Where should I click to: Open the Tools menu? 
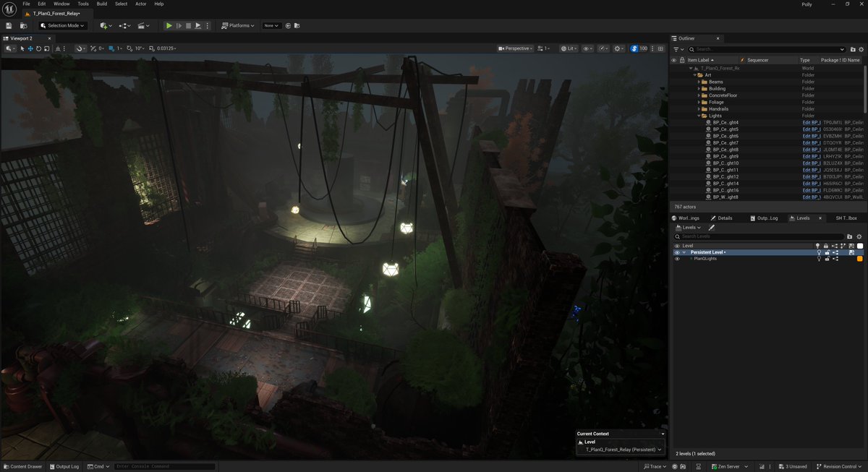point(83,4)
